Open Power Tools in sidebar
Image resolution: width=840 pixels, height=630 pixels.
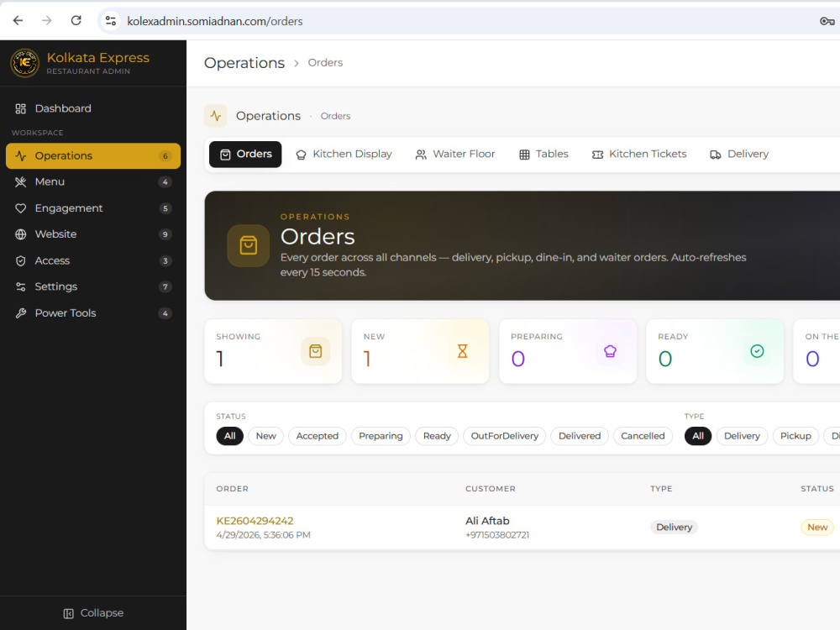93,312
